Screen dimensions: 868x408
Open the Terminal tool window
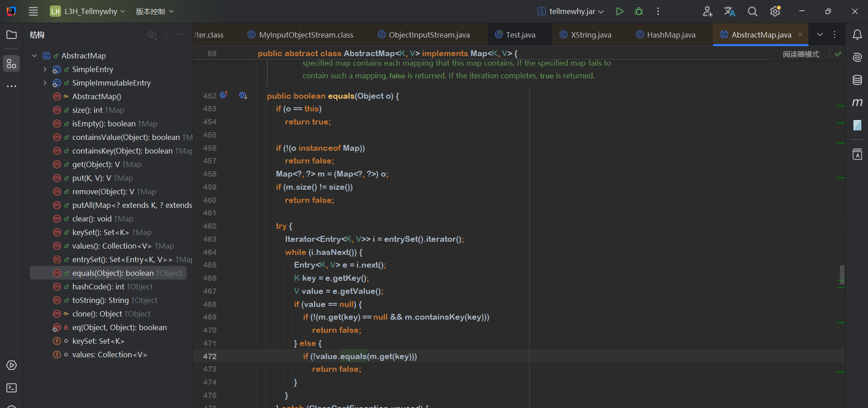12,388
